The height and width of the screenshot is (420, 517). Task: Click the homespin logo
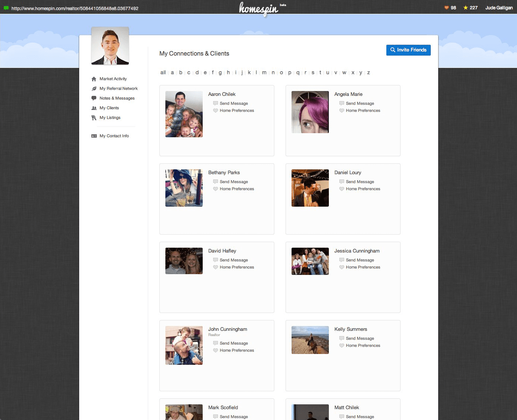click(x=259, y=8)
